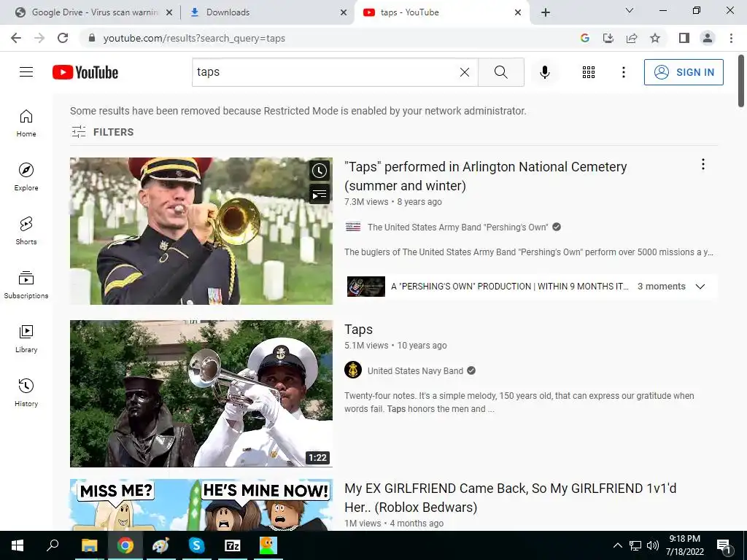Show hidden system tray icons
747x560 pixels.
(x=617, y=545)
